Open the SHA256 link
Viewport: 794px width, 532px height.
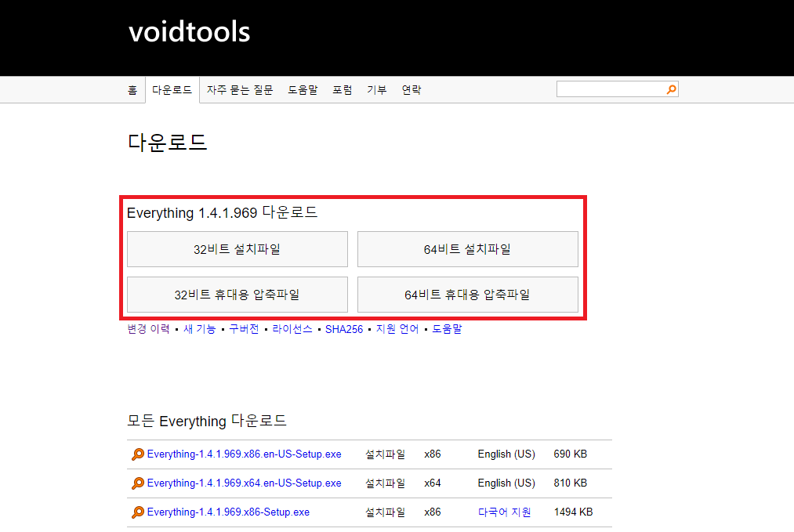pyautogui.click(x=344, y=329)
